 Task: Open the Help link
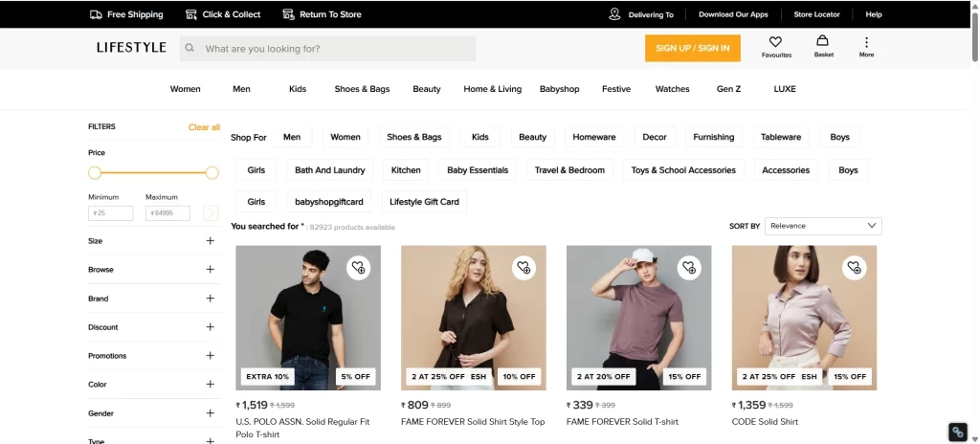click(873, 14)
